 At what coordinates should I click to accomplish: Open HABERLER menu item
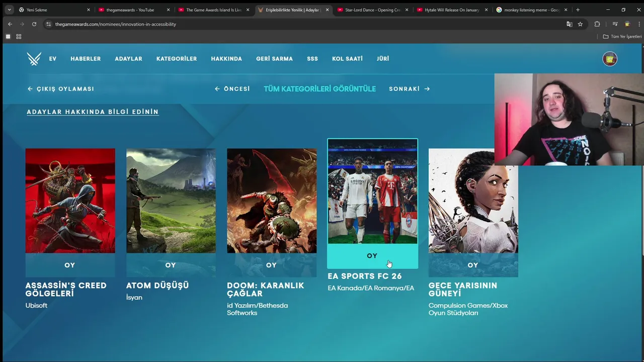86,59
